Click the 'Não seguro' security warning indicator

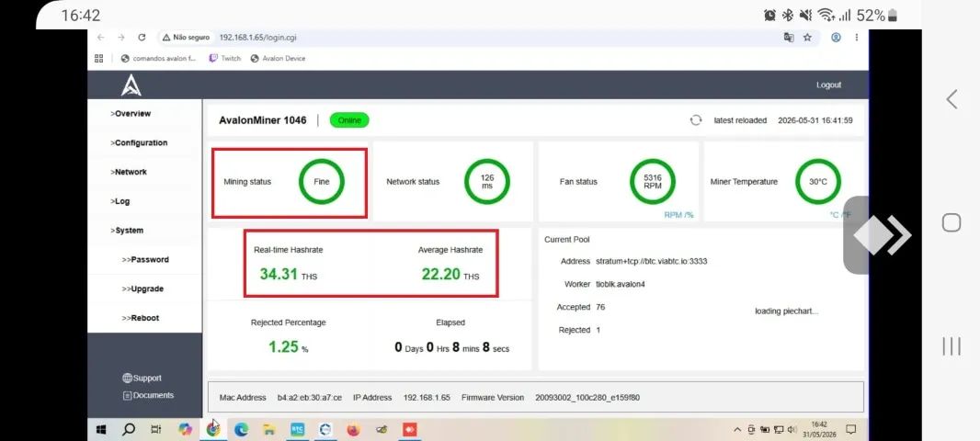186,38
